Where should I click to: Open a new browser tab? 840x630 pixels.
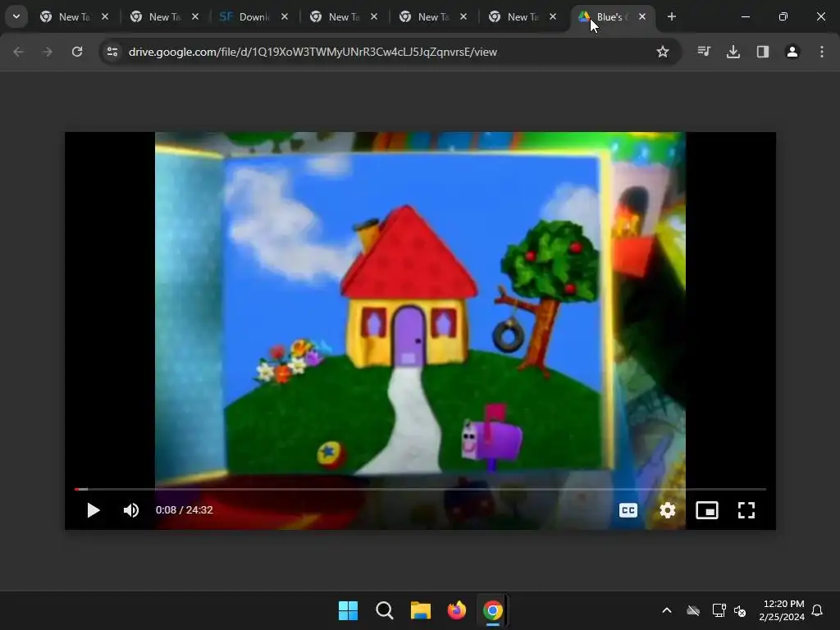(671, 16)
